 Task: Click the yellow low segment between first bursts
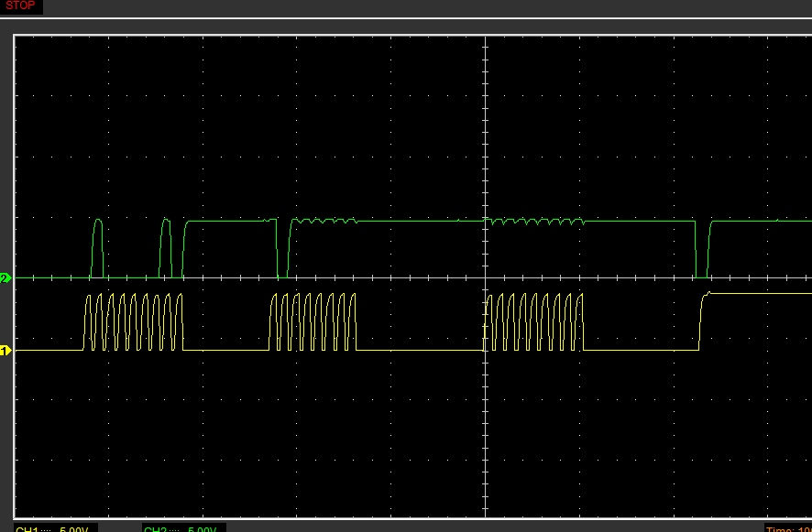pyautogui.click(x=225, y=351)
